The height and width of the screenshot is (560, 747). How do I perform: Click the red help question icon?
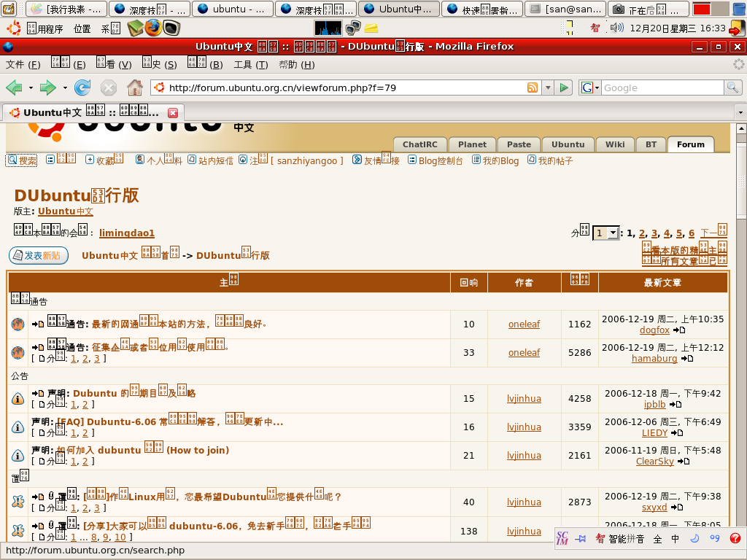[x=735, y=539]
